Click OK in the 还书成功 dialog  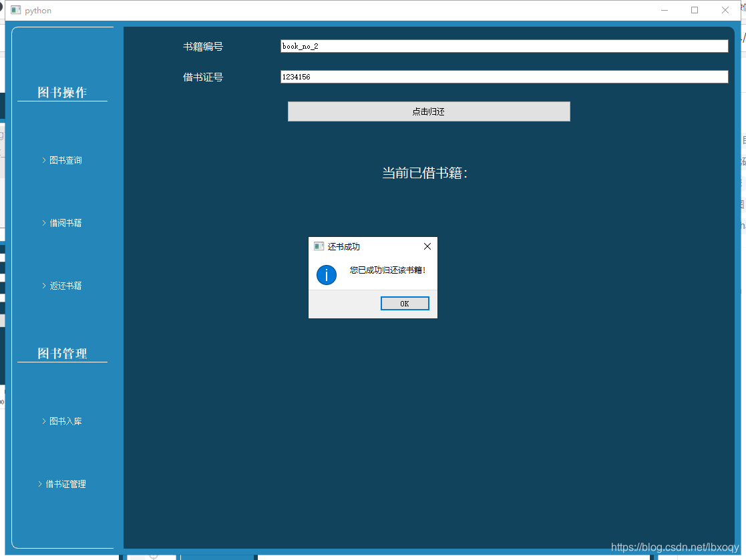click(x=405, y=303)
